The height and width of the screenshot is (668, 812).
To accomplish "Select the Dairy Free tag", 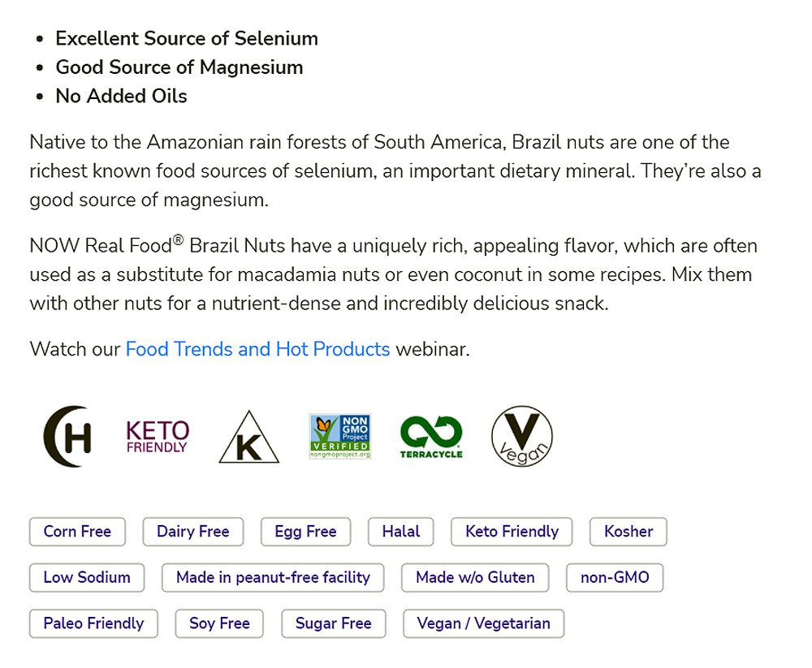I will (193, 532).
